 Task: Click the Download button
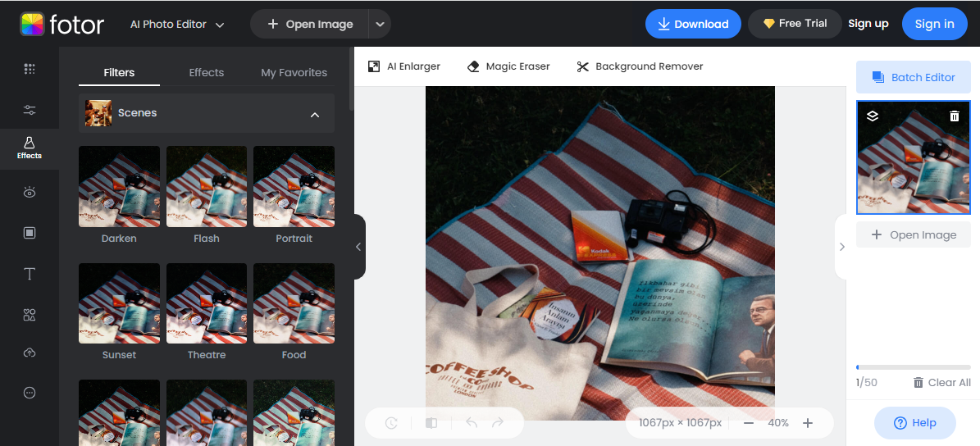693,24
